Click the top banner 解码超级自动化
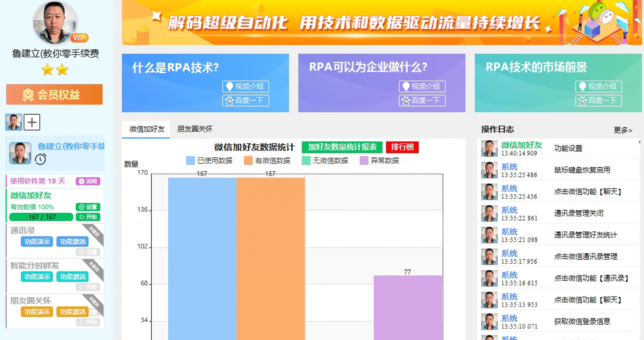Viewport: 644px width, 340px height. coord(381,22)
